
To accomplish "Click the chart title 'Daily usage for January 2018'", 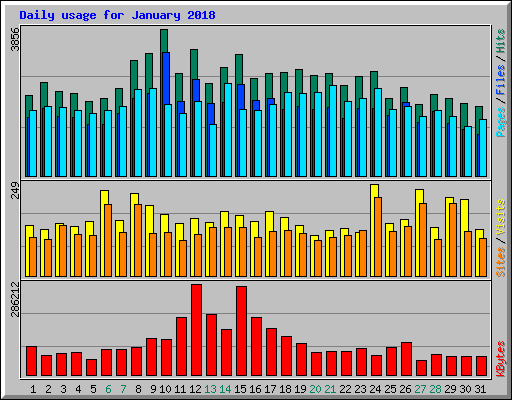I will pyautogui.click(x=117, y=15).
